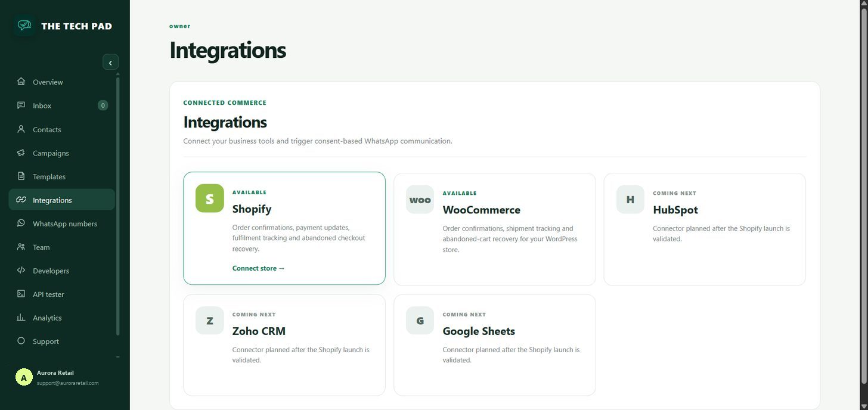This screenshot has width=868, height=410.
Task: Click the AVAILABLE label on WooCommerce card
Action: (460, 193)
